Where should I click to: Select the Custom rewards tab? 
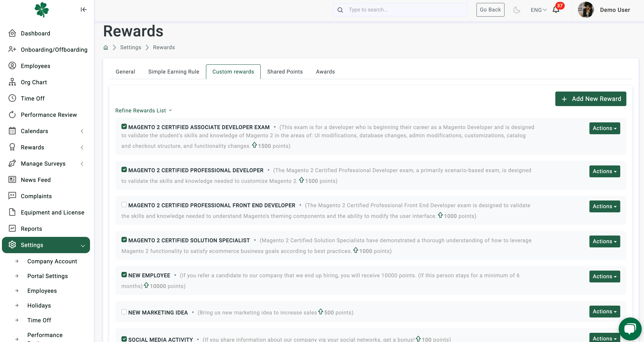click(x=233, y=72)
